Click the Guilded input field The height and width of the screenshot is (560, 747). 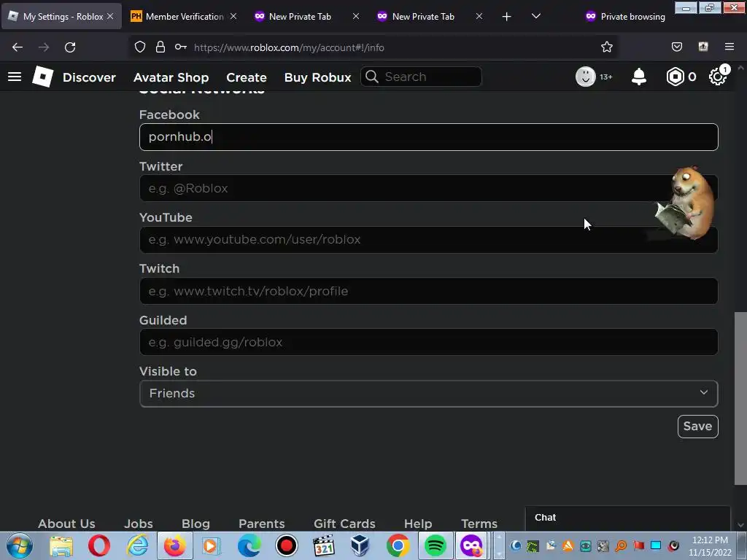click(x=428, y=342)
